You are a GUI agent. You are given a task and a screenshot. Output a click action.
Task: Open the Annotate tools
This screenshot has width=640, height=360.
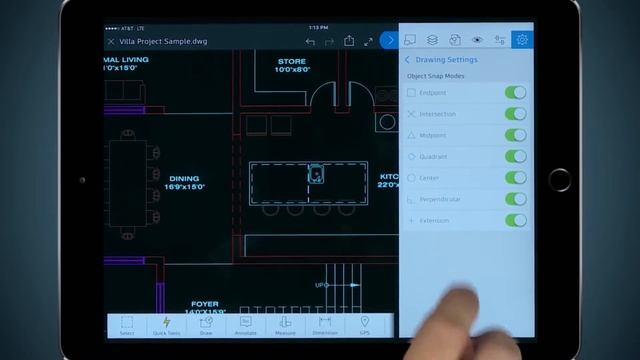[x=246, y=326]
